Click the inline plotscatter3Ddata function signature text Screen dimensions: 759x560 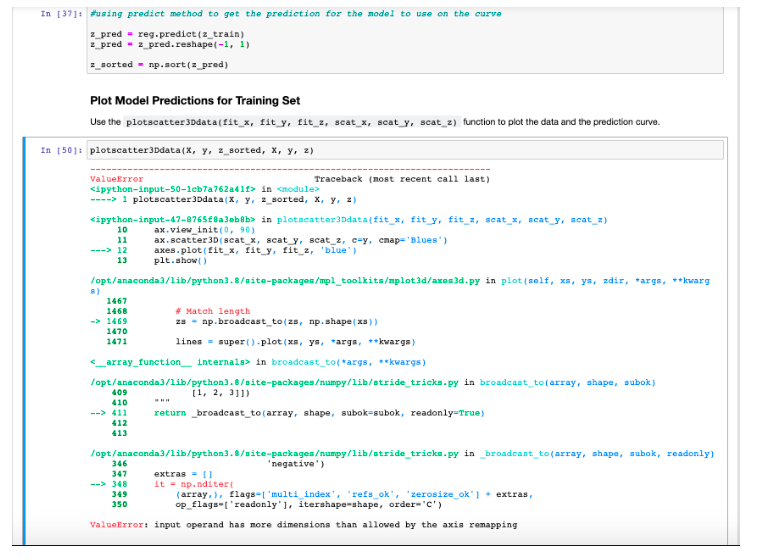tap(291, 122)
